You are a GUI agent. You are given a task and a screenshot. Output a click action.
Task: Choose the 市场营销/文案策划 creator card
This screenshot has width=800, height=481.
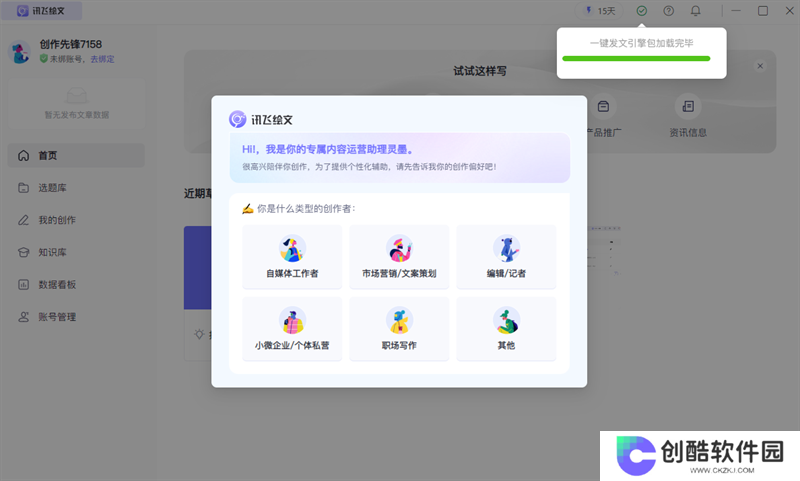[x=399, y=257]
